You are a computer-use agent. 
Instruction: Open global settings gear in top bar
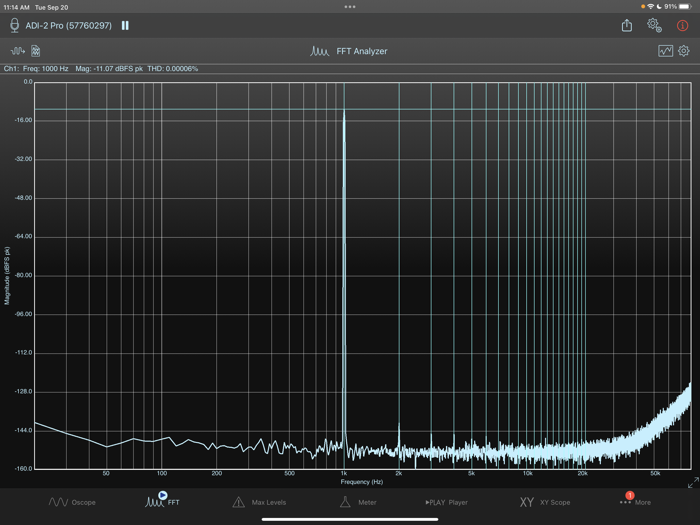coord(654,25)
